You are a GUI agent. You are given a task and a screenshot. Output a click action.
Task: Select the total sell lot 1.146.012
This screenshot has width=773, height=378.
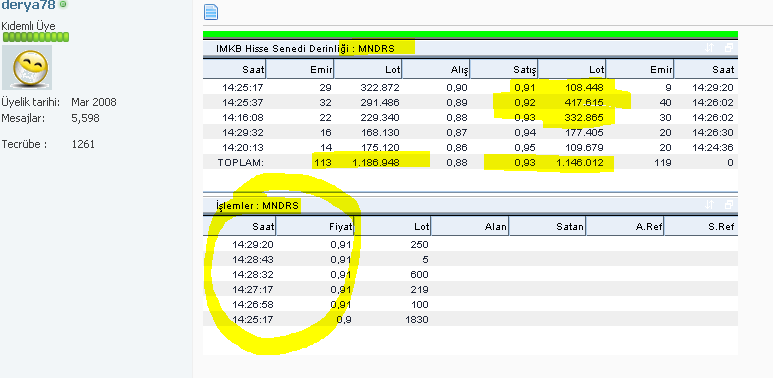point(580,162)
